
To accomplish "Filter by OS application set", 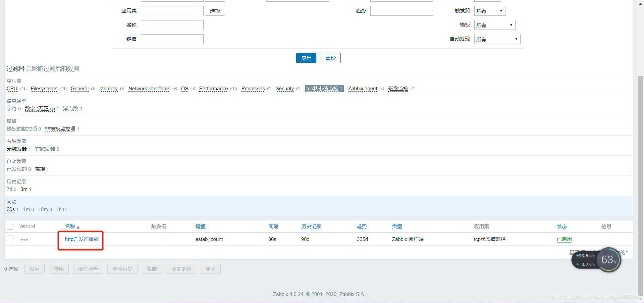I will (185, 89).
